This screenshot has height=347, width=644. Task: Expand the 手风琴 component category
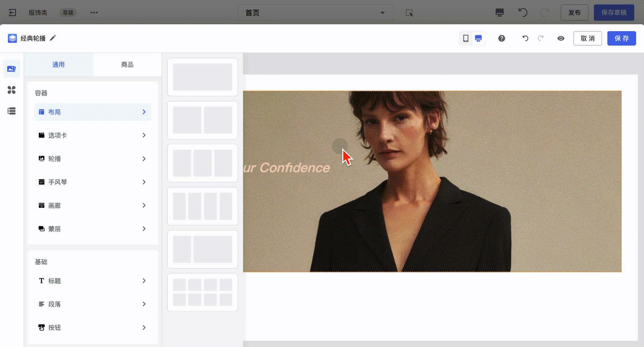(x=93, y=182)
